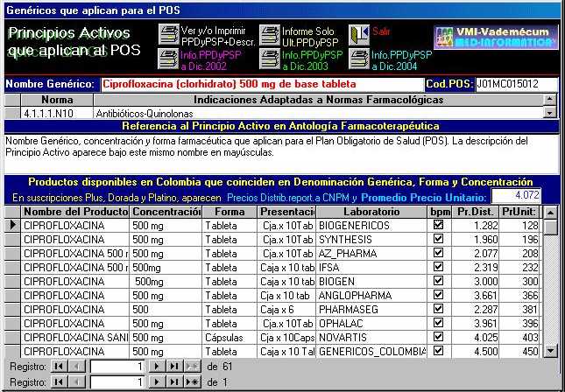The height and width of the screenshot is (392, 565).
Task: Click CIPROFLOXACINA SANI product name cell
Action: [75, 337]
